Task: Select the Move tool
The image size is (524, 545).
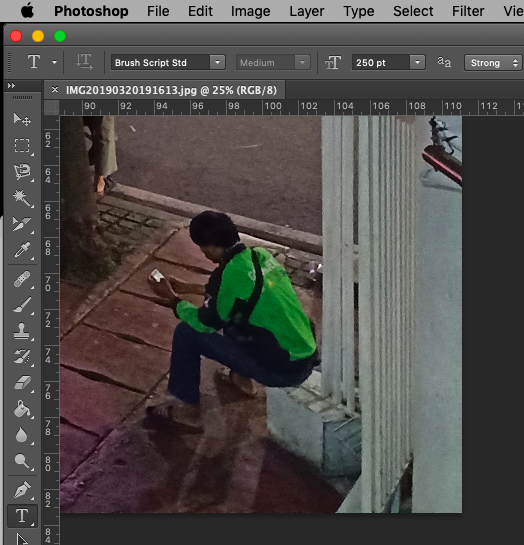Action: [x=22, y=119]
